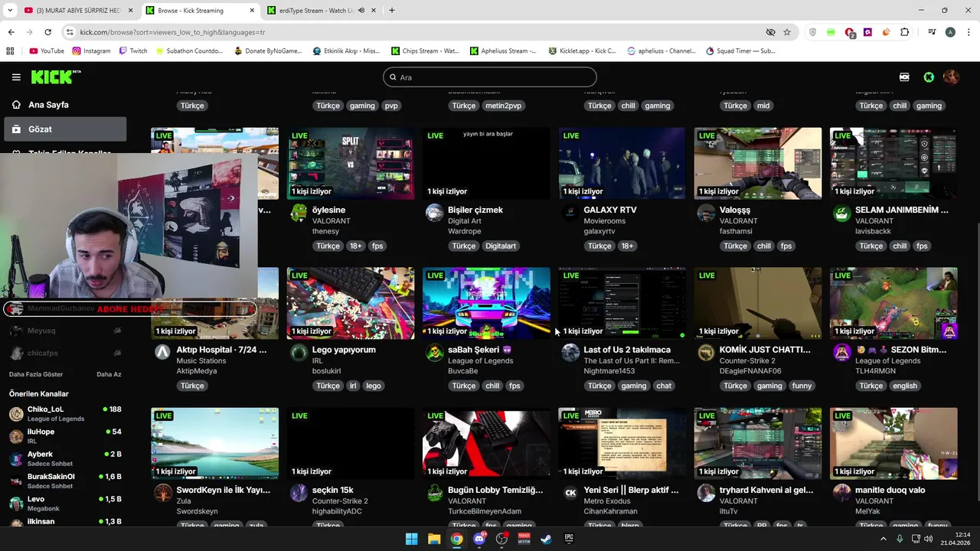Open the Kick drops ticket icon in the header

[904, 77]
